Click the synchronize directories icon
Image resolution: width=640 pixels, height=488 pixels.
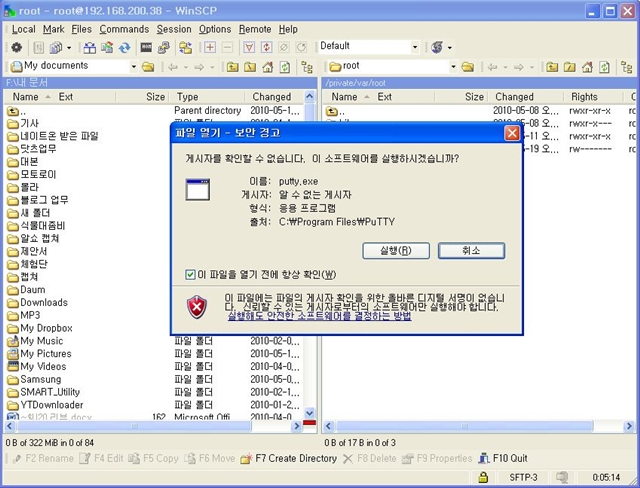[107, 47]
